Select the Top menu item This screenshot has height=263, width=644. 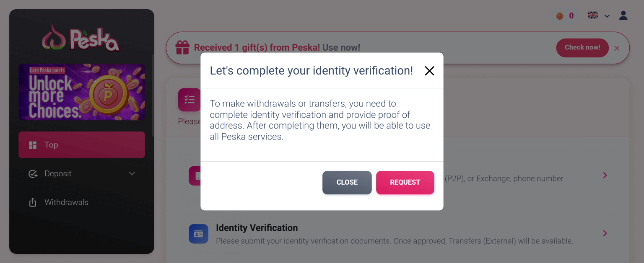click(x=82, y=145)
